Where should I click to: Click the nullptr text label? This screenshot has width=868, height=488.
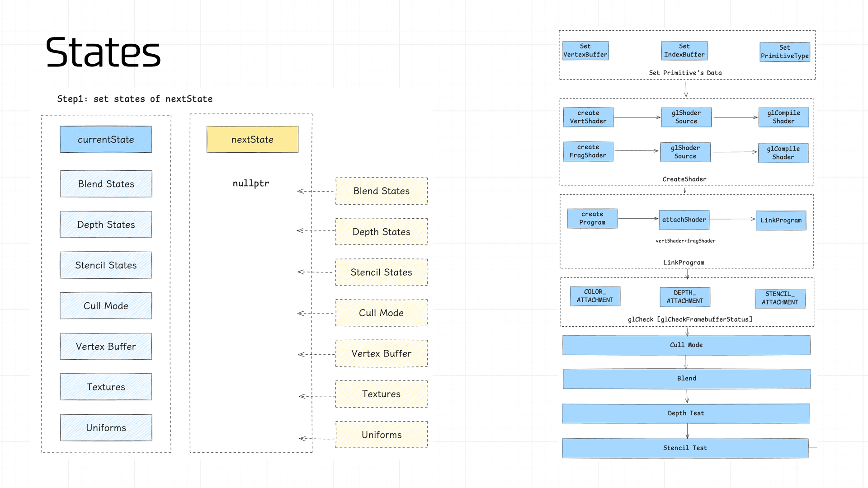tap(251, 183)
